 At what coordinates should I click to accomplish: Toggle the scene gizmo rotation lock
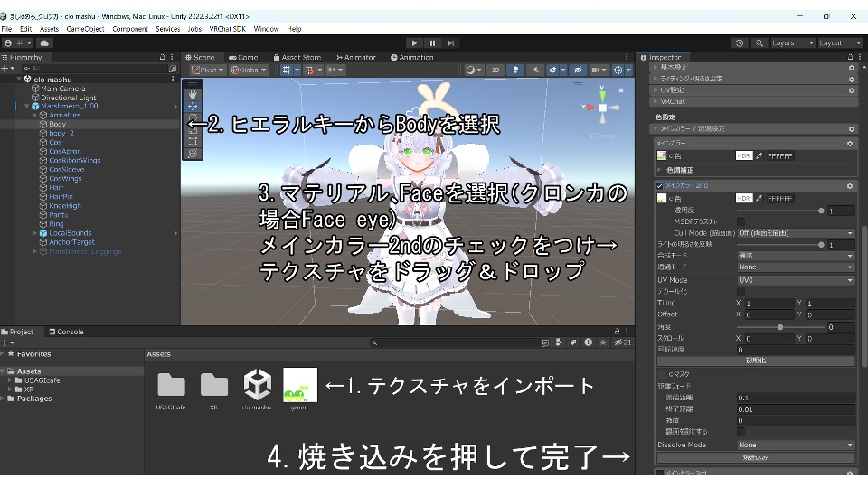coord(621,89)
